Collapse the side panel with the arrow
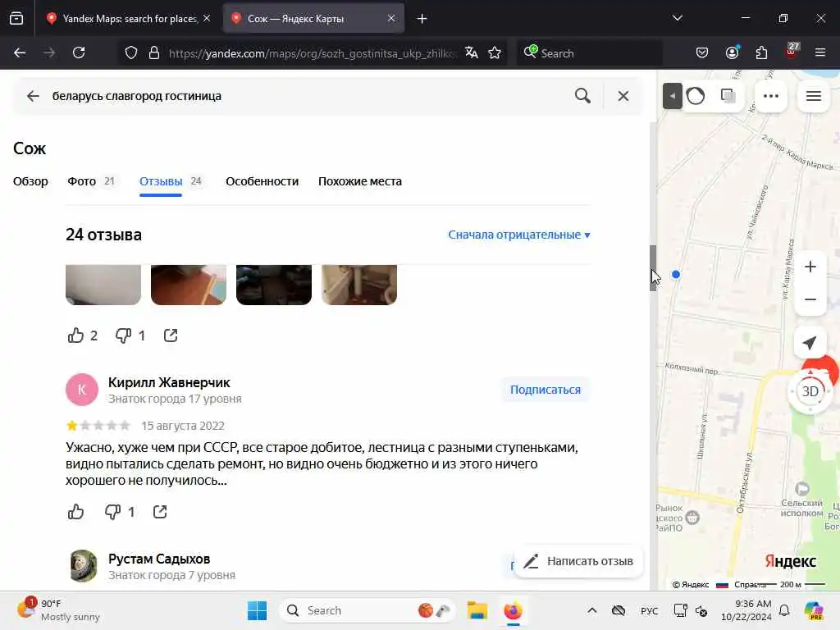The image size is (840, 630). coord(672,96)
